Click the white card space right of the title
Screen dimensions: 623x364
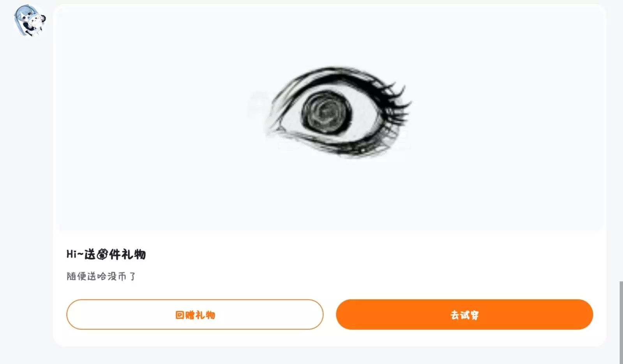pos(370,255)
